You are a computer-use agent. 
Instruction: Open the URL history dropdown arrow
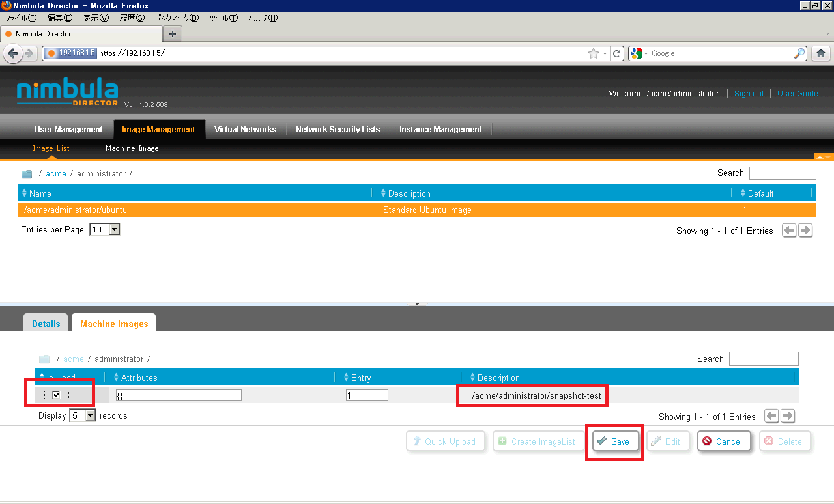[605, 53]
